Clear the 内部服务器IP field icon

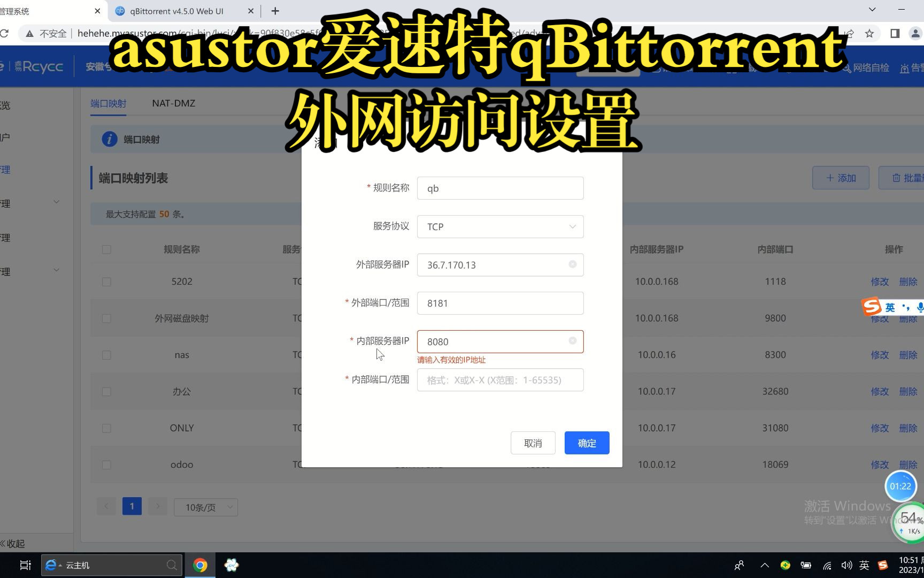572,341
